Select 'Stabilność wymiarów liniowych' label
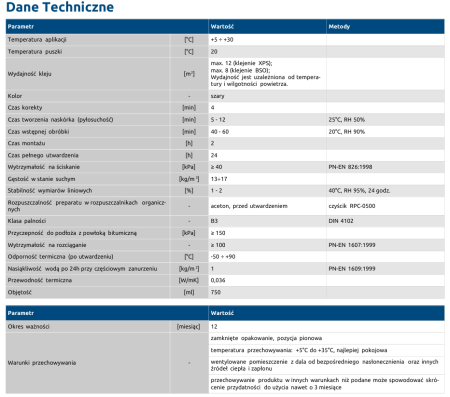The image size is (450, 397). click(50, 191)
